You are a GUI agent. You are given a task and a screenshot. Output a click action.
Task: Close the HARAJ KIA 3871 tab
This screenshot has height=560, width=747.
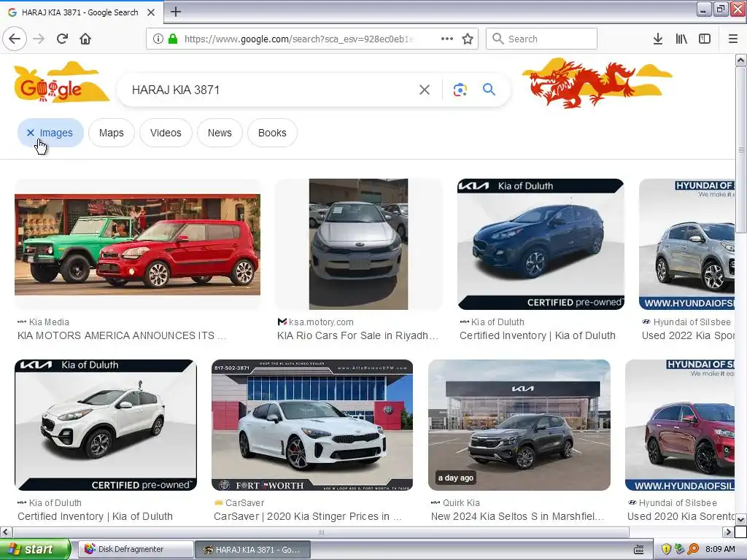point(151,12)
